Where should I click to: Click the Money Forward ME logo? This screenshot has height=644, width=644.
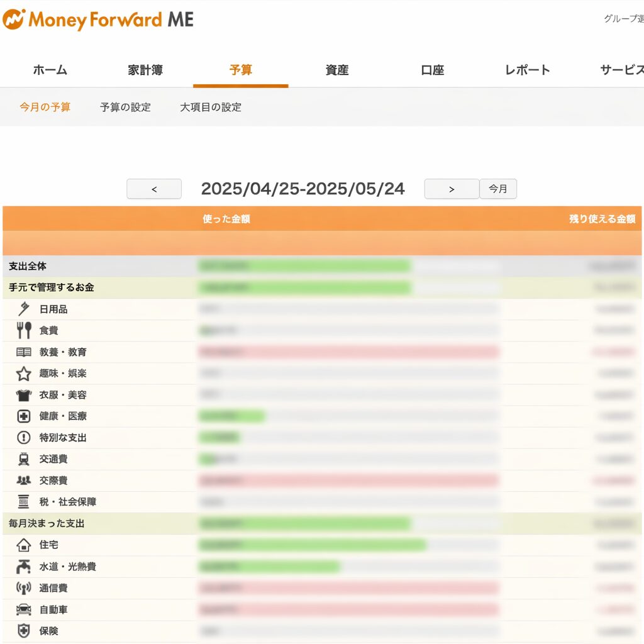pos(98,19)
